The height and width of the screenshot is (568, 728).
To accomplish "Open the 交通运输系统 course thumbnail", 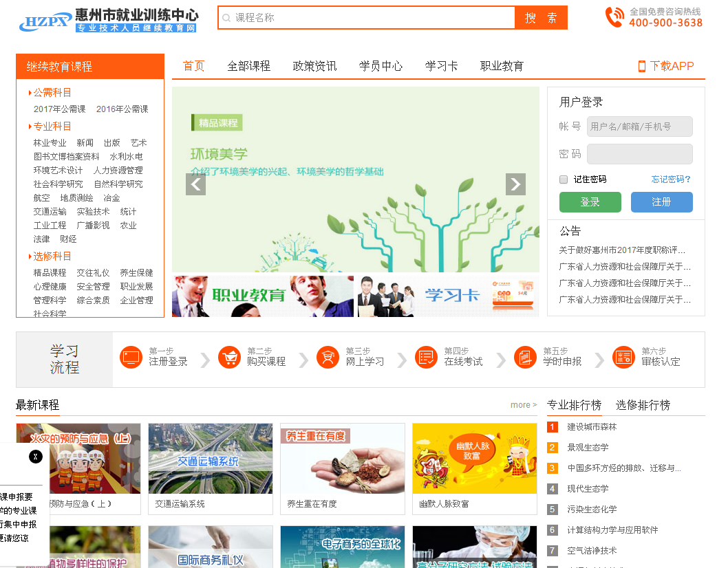I will (x=210, y=459).
